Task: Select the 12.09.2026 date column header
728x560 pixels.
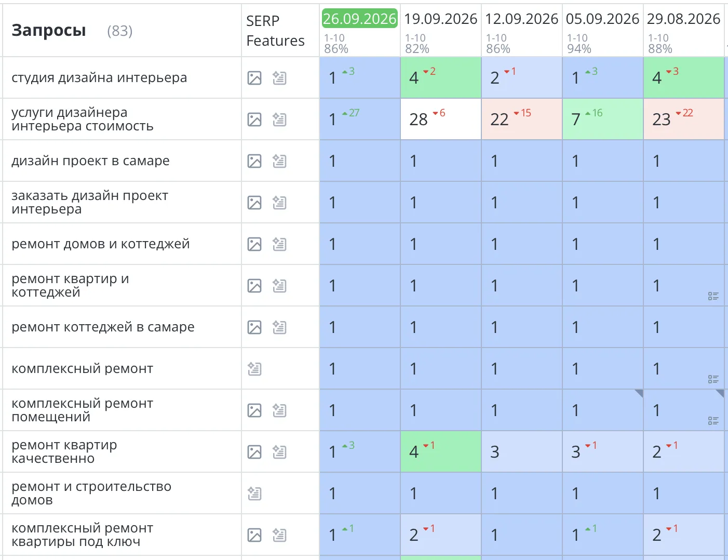Action: [x=522, y=19]
